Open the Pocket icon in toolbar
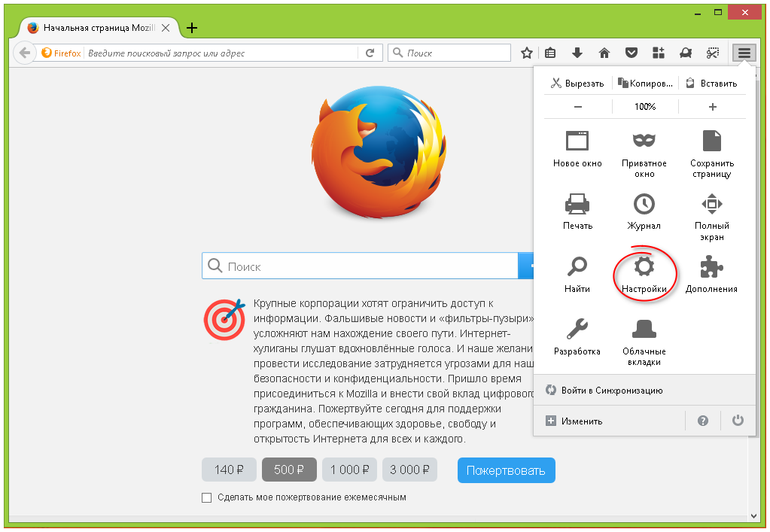Image resolution: width=770 pixels, height=532 pixels. pyautogui.click(x=632, y=53)
